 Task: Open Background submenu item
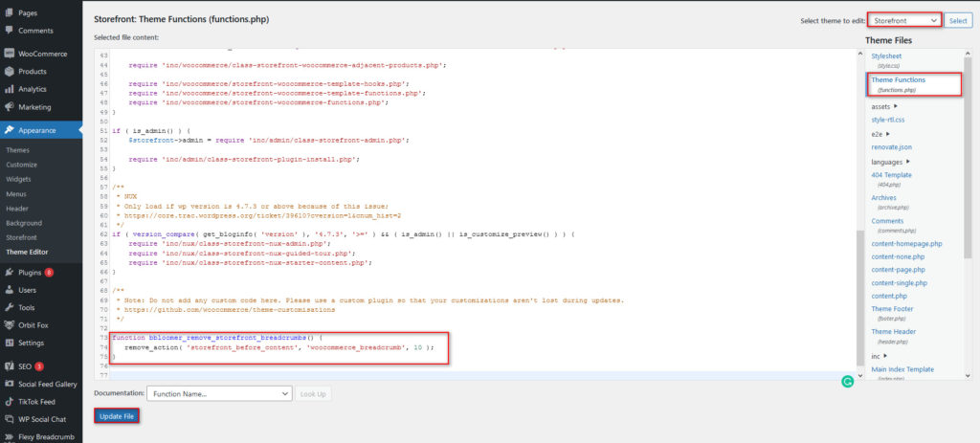coord(24,223)
